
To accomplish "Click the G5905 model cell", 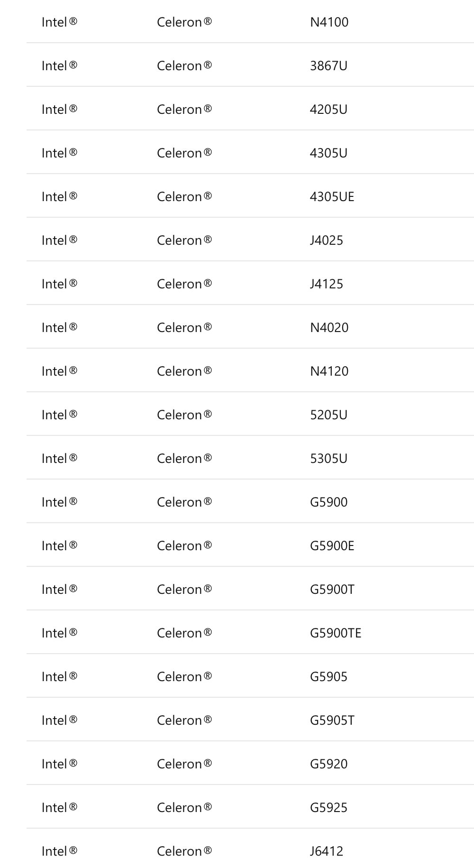I will [x=328, y=677].
